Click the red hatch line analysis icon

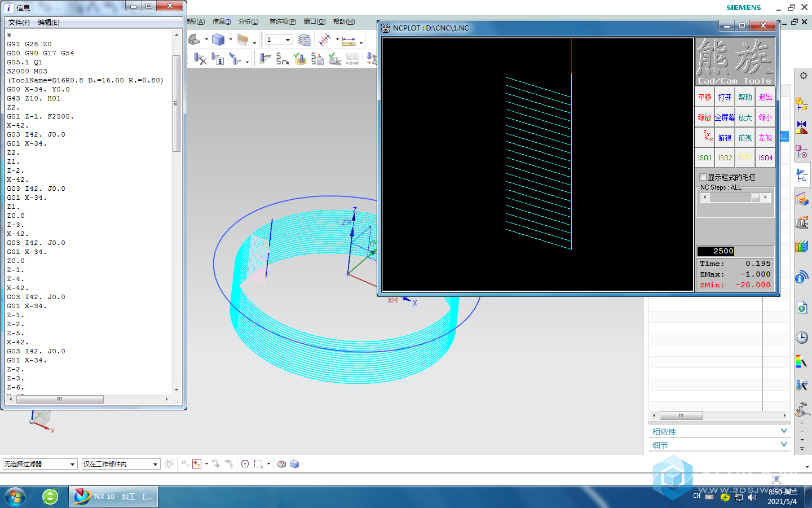pyautogui.click(x=324, y=40)
